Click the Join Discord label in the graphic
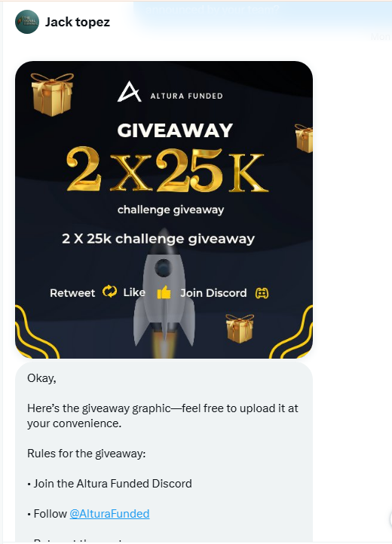 pyautogui.click(x=213, y=293)
